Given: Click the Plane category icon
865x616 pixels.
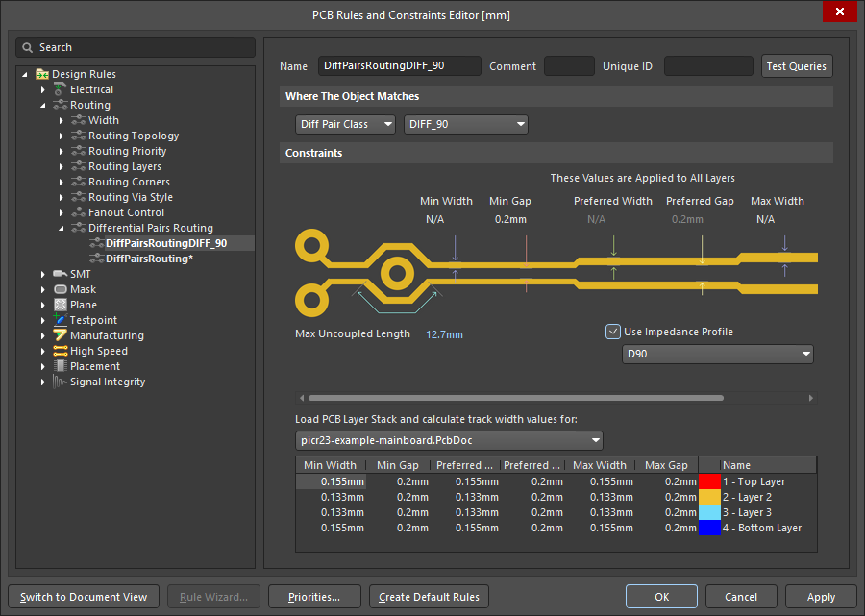Looking at the screenshot, I should point(61,305).
